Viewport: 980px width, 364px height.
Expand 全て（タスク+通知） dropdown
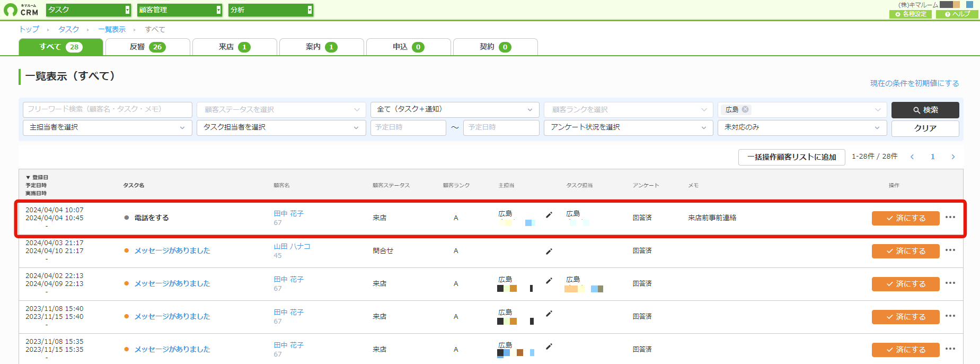455,110
